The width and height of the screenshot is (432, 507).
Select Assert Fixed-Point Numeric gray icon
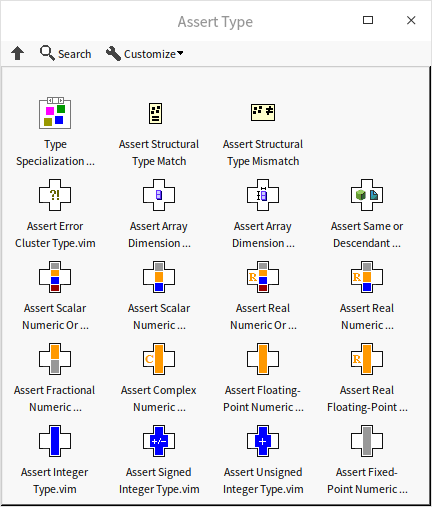(x=367, y=441)
